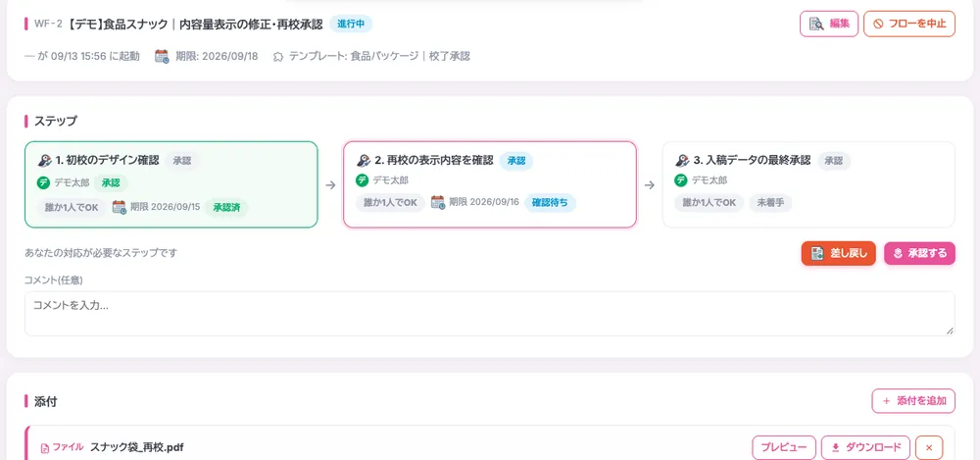Click the 進行中 status badge
This screenshot has width=980, height=460.
click(x=351, y=25)
